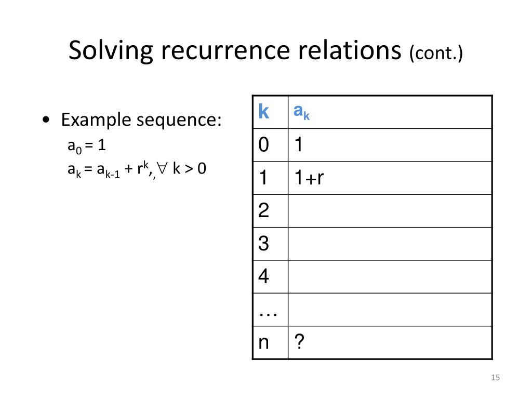Select the ak cell with value 1
This screenshot has width=532, height=399.
point(390,145)
